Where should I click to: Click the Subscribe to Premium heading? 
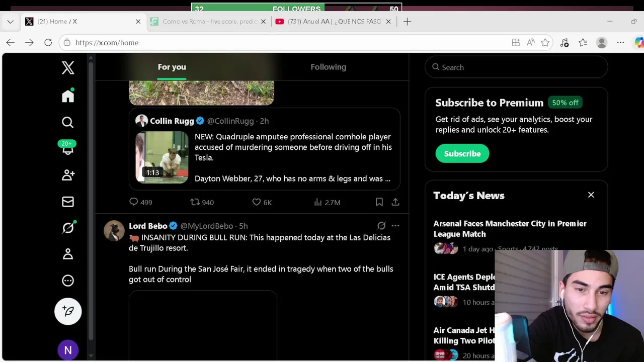(489, 103)
